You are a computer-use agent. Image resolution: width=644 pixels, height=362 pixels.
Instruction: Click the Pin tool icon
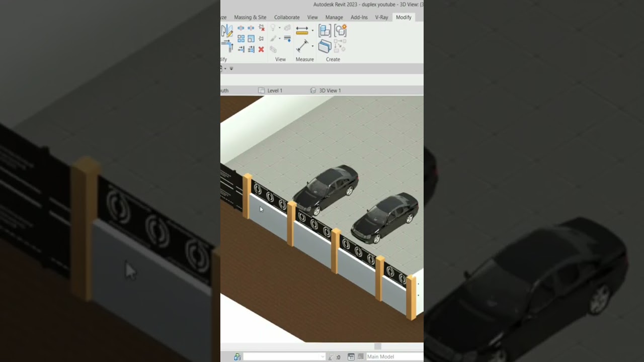click(x=261, y=39)
